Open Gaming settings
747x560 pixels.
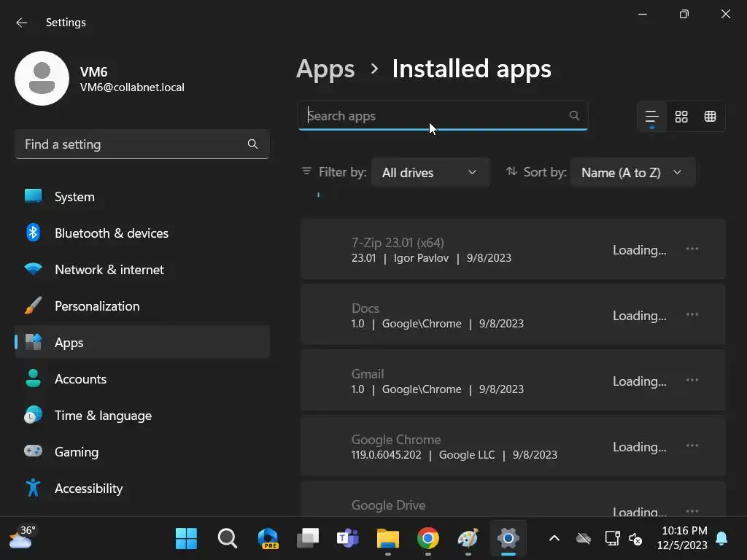pos(142,451)
